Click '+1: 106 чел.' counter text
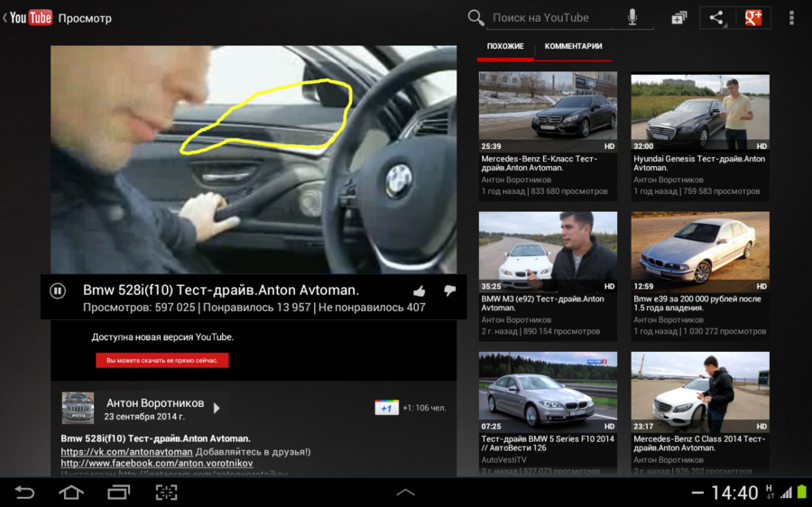This screenshot has width=812, height=507. click(x=424, y=408)
